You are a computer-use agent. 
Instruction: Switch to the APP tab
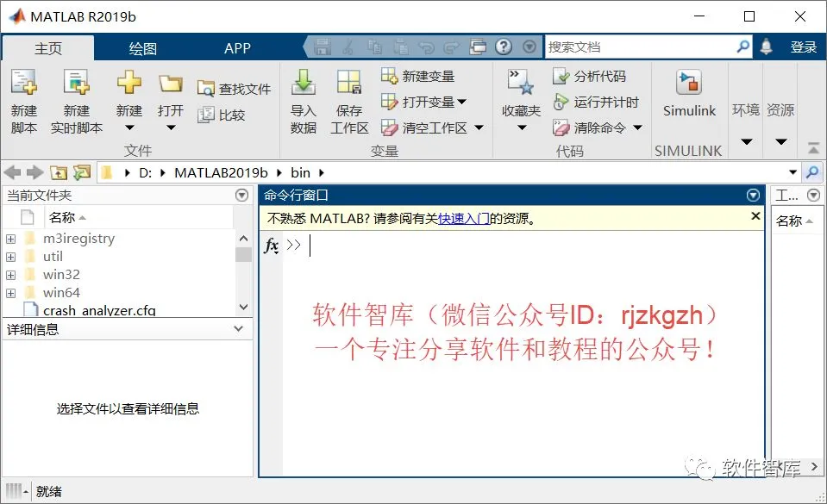point(237,48)
